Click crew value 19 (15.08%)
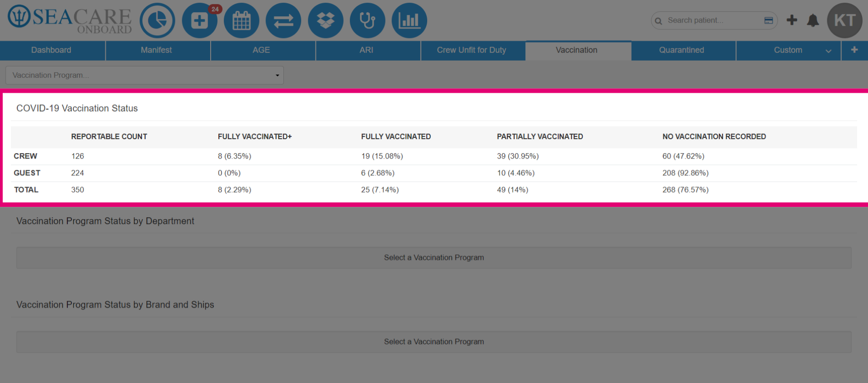Screen dimensions: 868x383 click(382, 156)
